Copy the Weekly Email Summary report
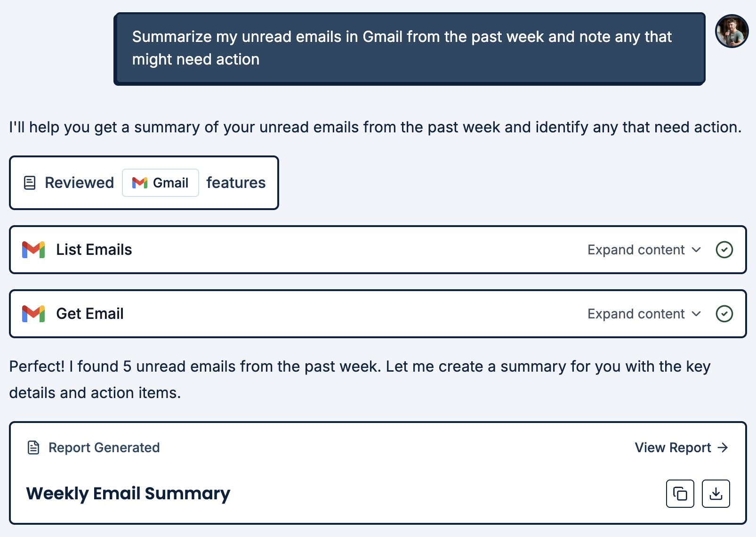The height and width of the screenshot is (537, 756). [x=680, y=494]
